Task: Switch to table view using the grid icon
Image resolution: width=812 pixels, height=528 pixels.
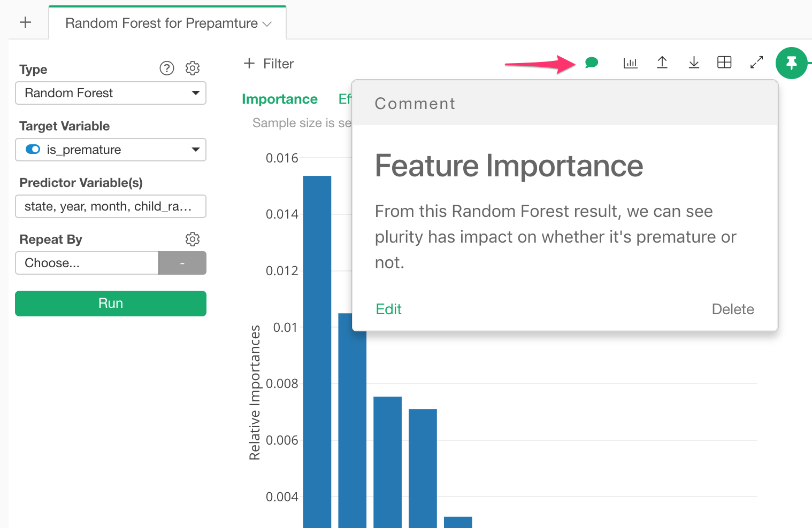Action: 724,63
